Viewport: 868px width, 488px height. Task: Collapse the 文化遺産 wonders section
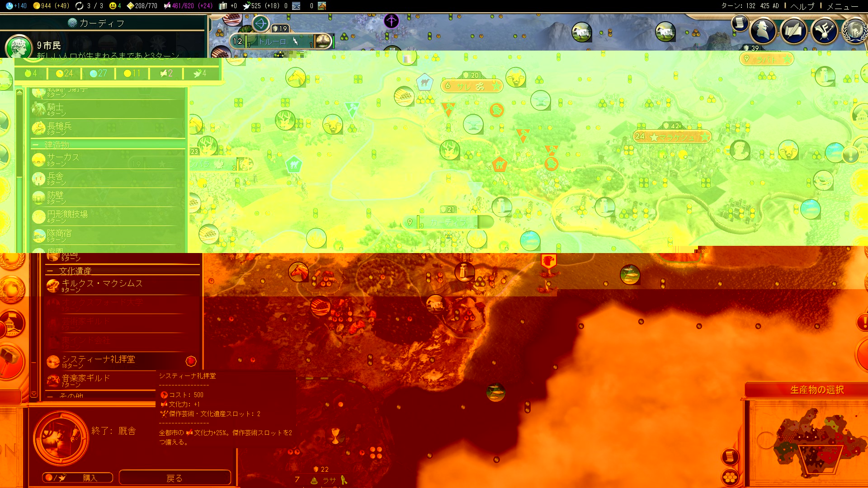tap(122, 271)
